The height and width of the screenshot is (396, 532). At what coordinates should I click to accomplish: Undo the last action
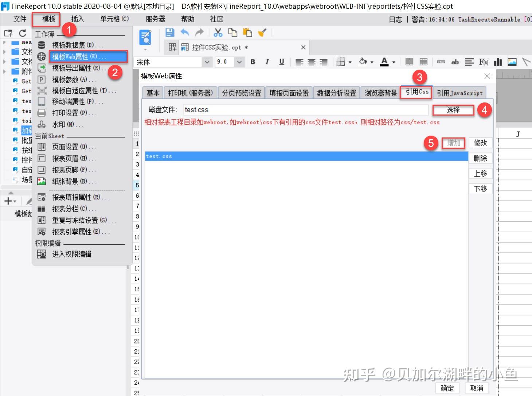click(185, 32)
